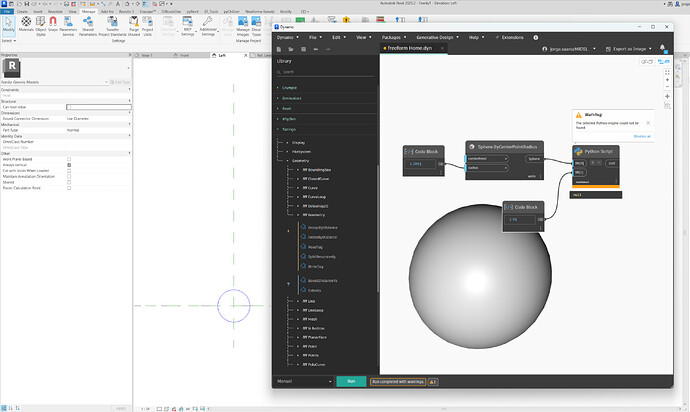Open the Select dropdown under Modify
Image resolution: width=690 pixels, height=412 pixels.
[9, 40]
